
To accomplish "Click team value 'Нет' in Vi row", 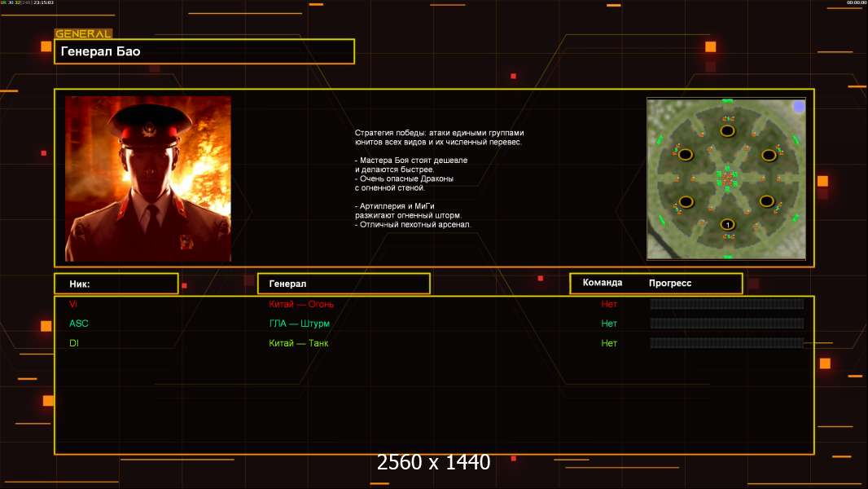I will click(609, 304).
